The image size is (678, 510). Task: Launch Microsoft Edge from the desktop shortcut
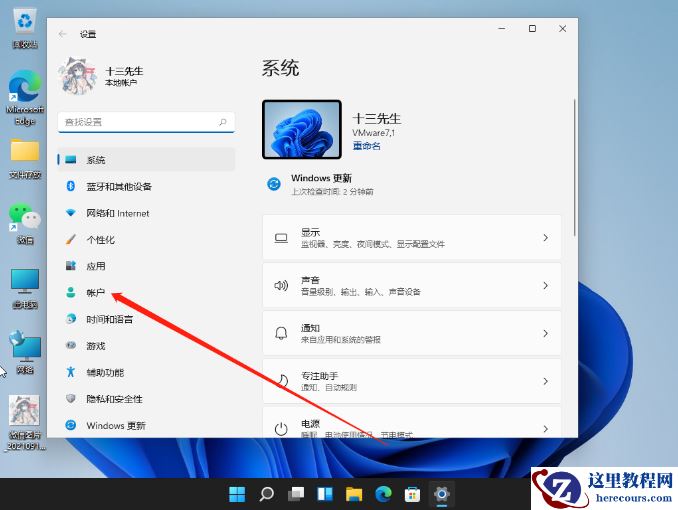point(25,98)
